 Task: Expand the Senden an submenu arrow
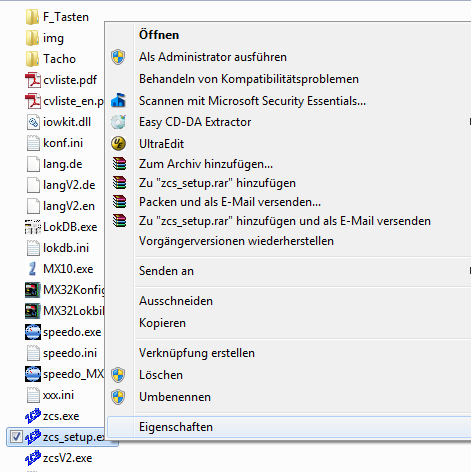[x=469, y=271]
